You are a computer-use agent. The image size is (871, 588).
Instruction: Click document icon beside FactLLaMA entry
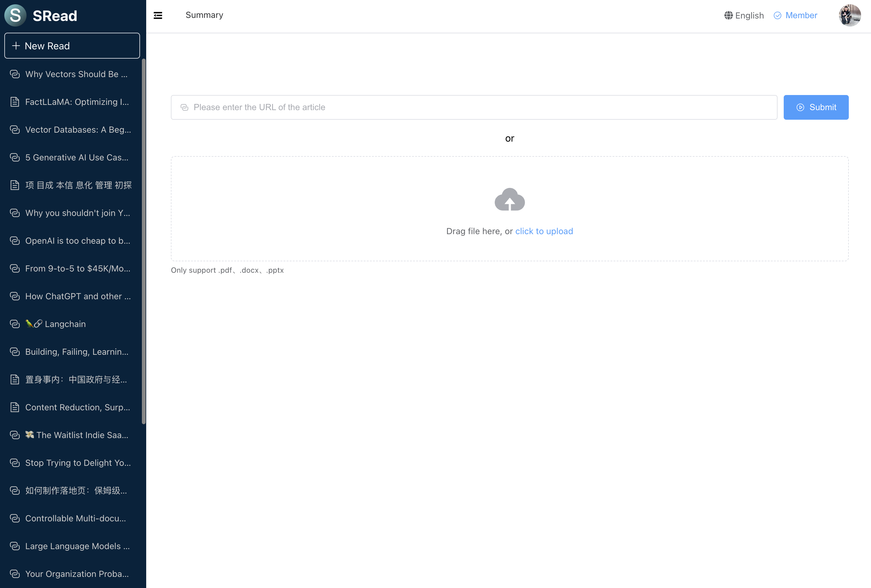point(14,102)
